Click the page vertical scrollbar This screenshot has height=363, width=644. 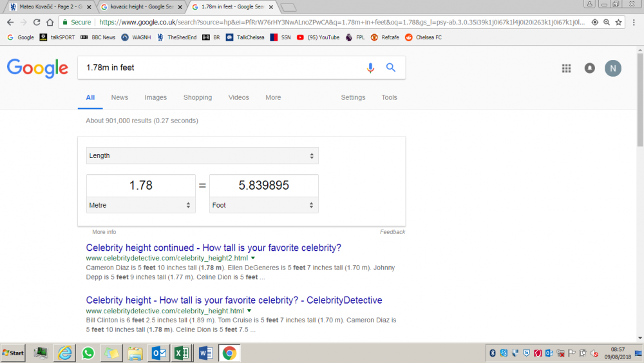coord(640,99)
